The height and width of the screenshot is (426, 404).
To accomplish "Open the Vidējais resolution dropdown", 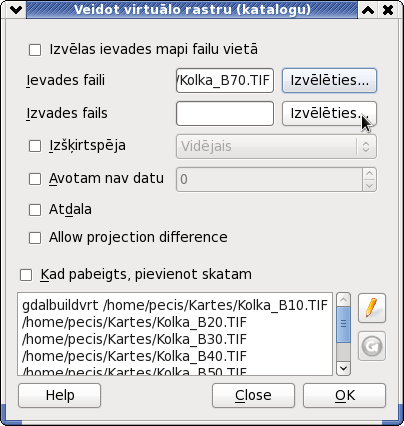I will click(276, 146).
